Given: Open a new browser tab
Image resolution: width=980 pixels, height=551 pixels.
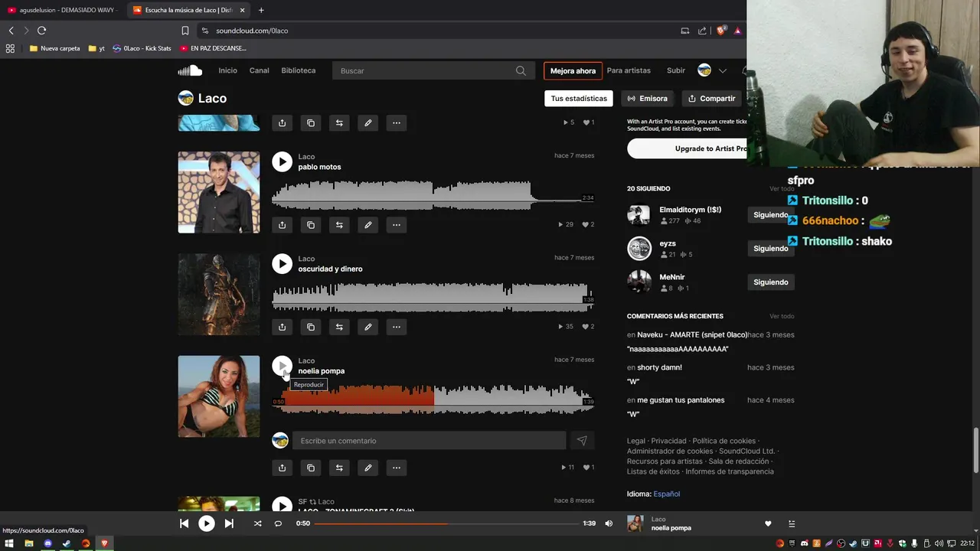Looking at the screenshot, I should pos(261,10).
